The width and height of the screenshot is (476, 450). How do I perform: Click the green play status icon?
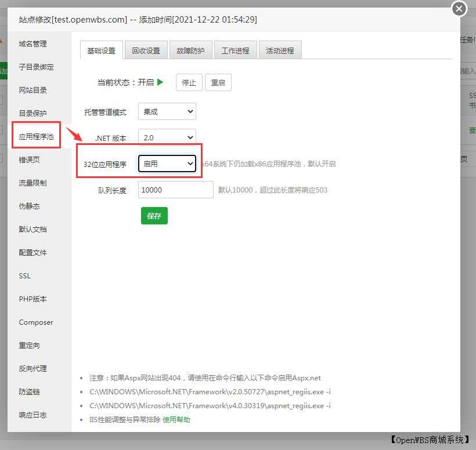pos(161,82)
